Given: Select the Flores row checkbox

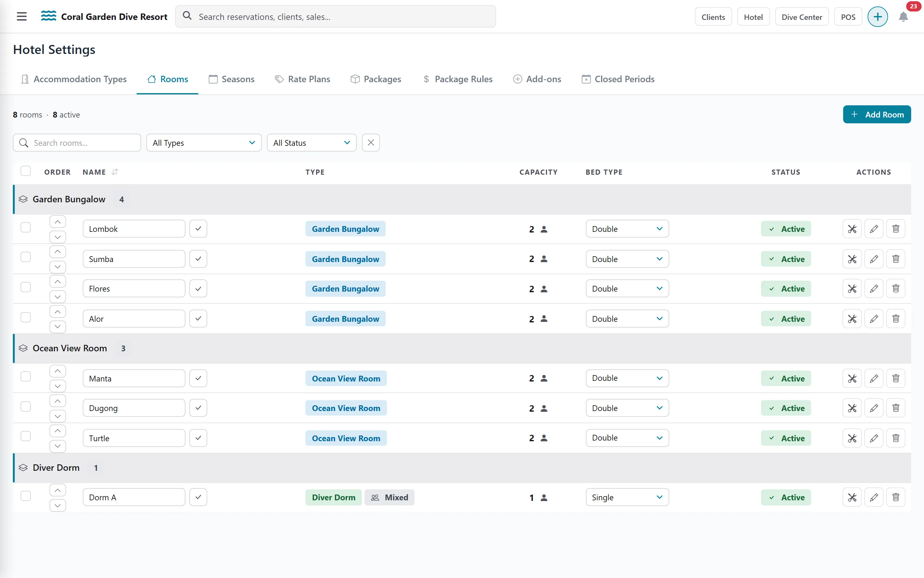Looking at the screenshot, I should coord(26,287).
